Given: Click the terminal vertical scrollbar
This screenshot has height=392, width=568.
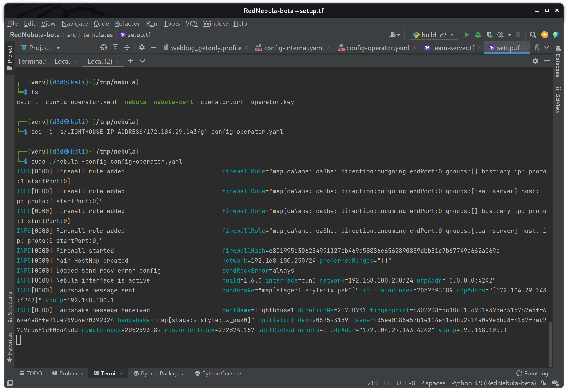Looking at the screenshot, I should click(x=551, y=344).
